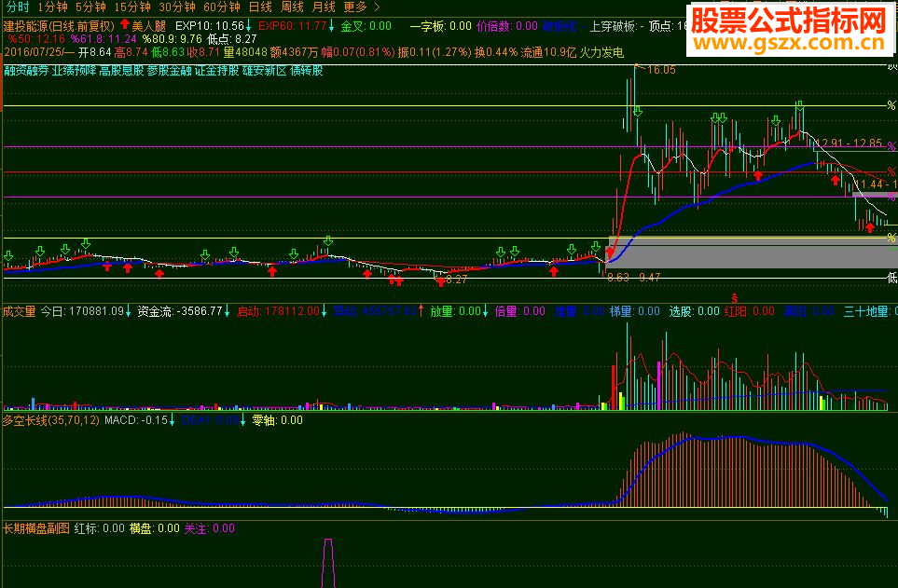Screen dimensions: 898x588
Task: Click the 梯量: 0.00 value
Action: click(x=634, y=311)
